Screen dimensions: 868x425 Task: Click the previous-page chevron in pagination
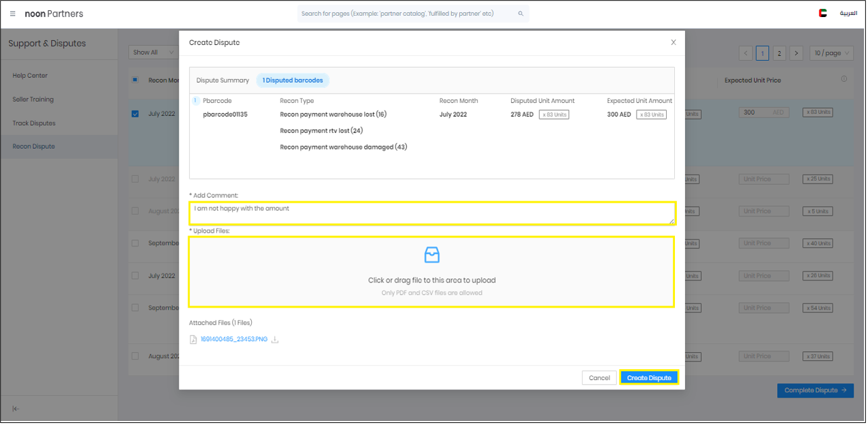tap(745, 53)
